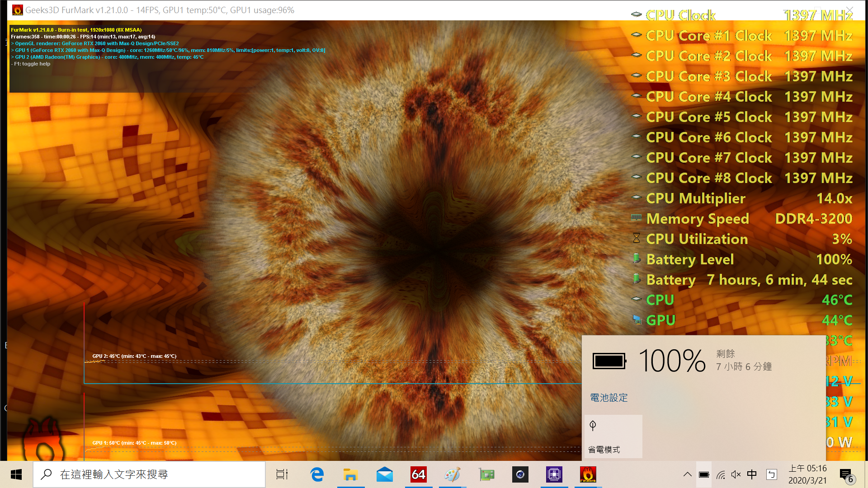Click the GPU temperature sensor icon
Viewport: 868px width, 488px height.
coord(637,319)
